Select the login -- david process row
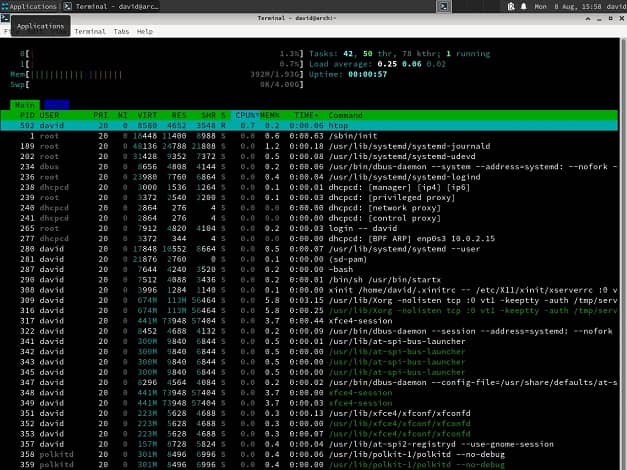This screenshot has height=470, width=627. [x=309, y=228]
